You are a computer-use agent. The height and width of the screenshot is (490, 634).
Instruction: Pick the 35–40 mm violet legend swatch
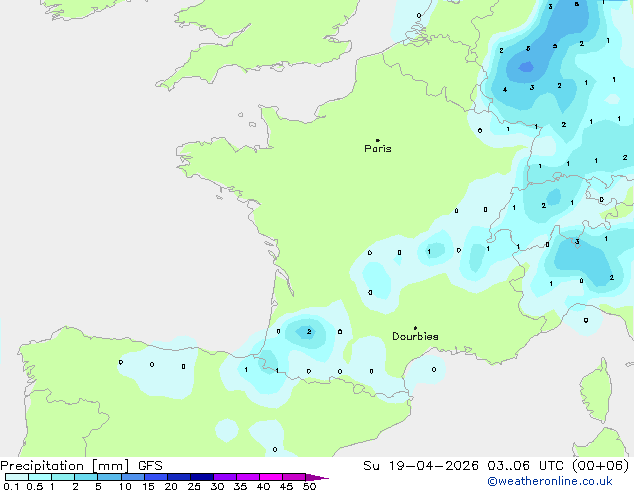(x=248, y=477)
